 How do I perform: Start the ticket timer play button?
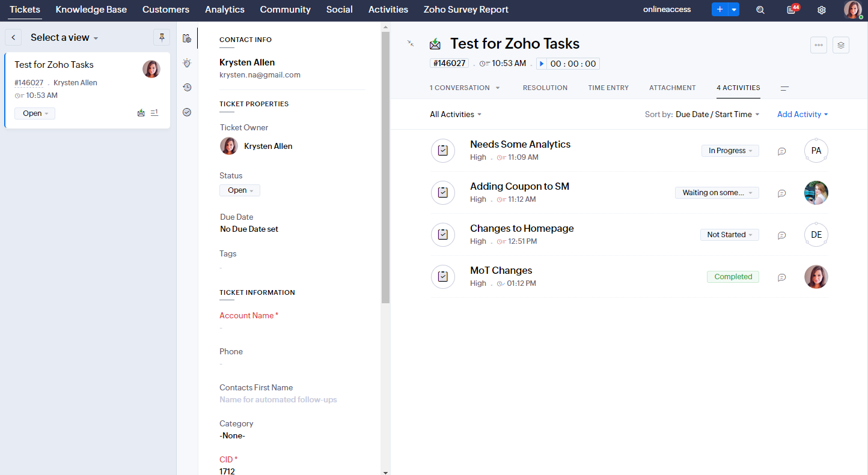tap(542, 64)
